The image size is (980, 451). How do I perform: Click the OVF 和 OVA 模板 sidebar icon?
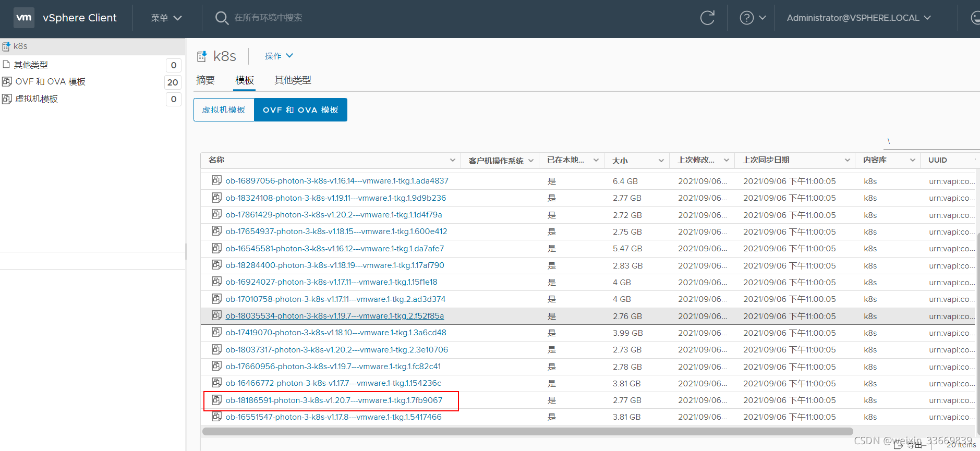pos(7,81)
